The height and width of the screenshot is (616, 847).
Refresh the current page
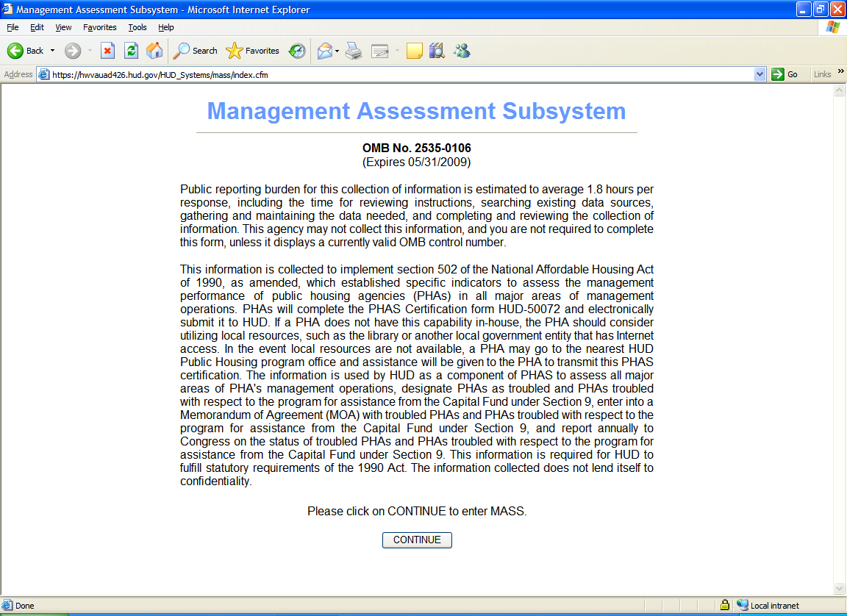131,51
